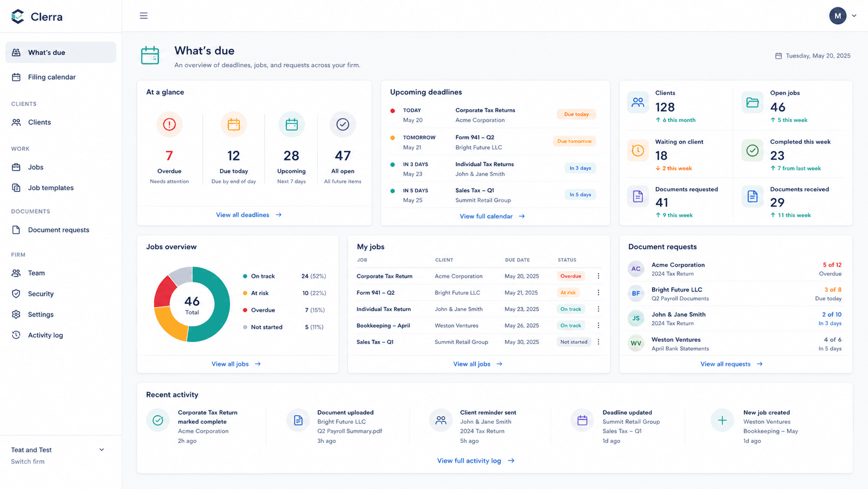Image resolution: width=868 pixels, height=489 pixels.
Task: Click the JS avatar for John & Jane Smith
Action: 636,319
